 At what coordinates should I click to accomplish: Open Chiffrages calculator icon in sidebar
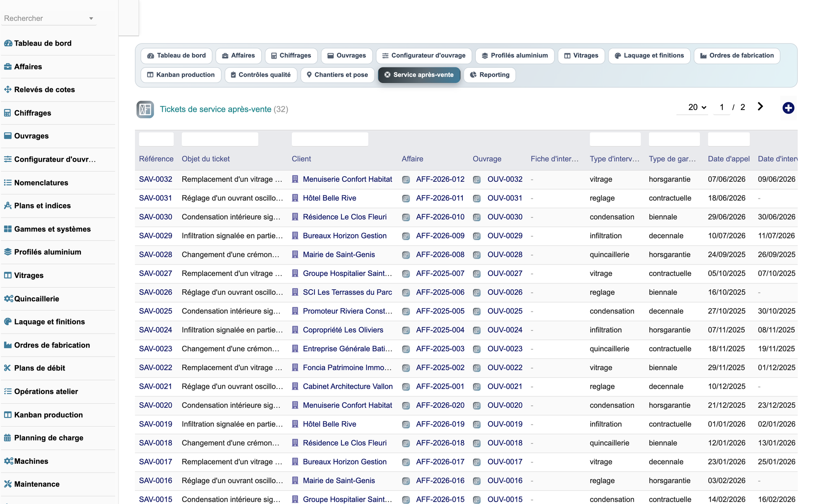point(8,113)
